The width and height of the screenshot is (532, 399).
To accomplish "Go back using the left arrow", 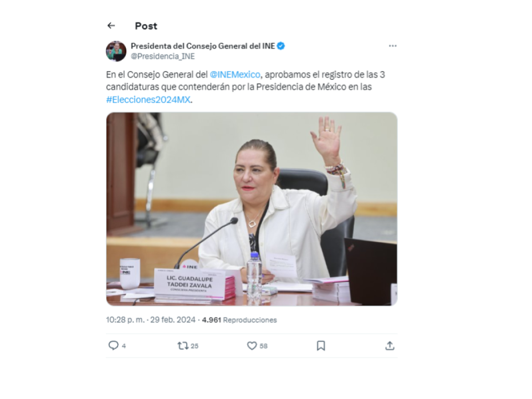I will coord(111,25).
